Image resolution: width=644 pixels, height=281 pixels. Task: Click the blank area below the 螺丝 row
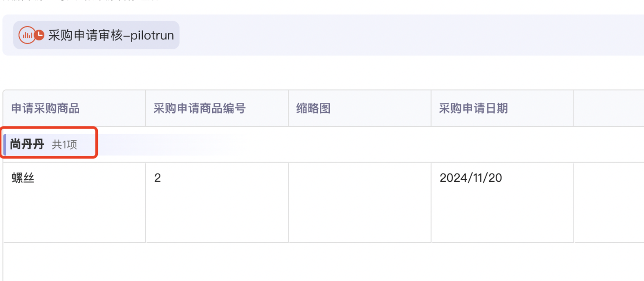324,262
